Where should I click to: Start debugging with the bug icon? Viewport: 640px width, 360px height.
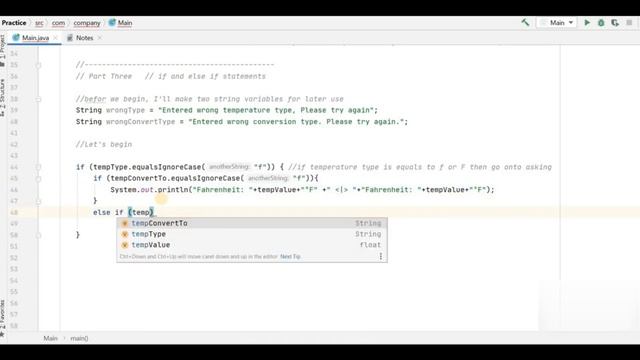pyautogui.click(x=601, y=23)
